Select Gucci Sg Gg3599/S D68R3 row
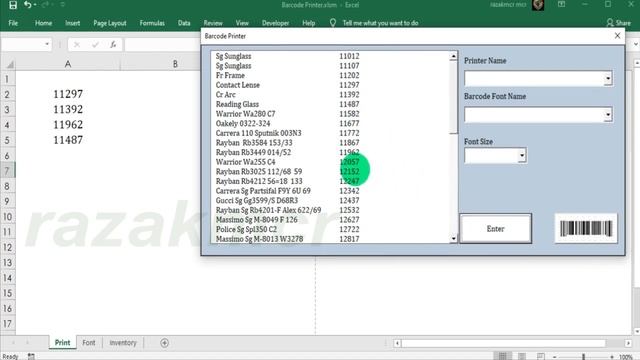Viewport: 640px width, 360px height. point(331,200)
